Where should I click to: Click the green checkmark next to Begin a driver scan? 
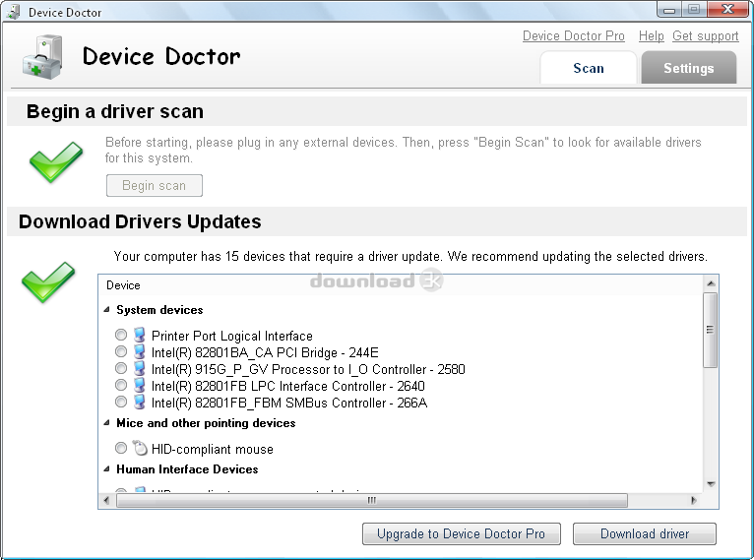point(56,162)
